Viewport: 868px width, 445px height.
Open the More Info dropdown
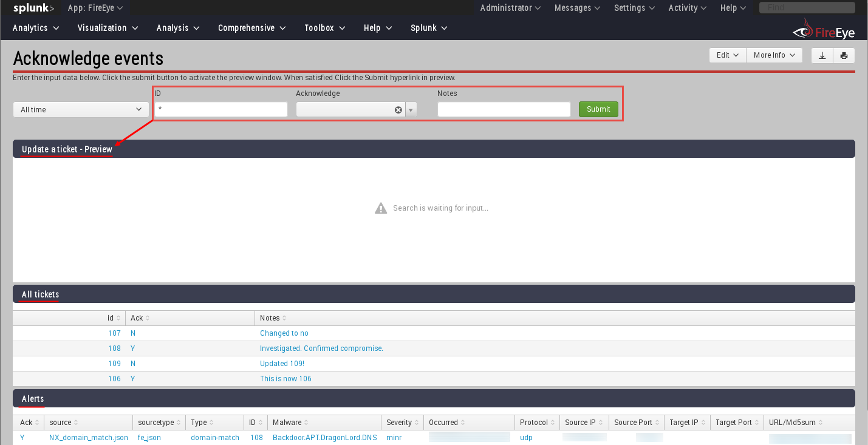[774, 55]
